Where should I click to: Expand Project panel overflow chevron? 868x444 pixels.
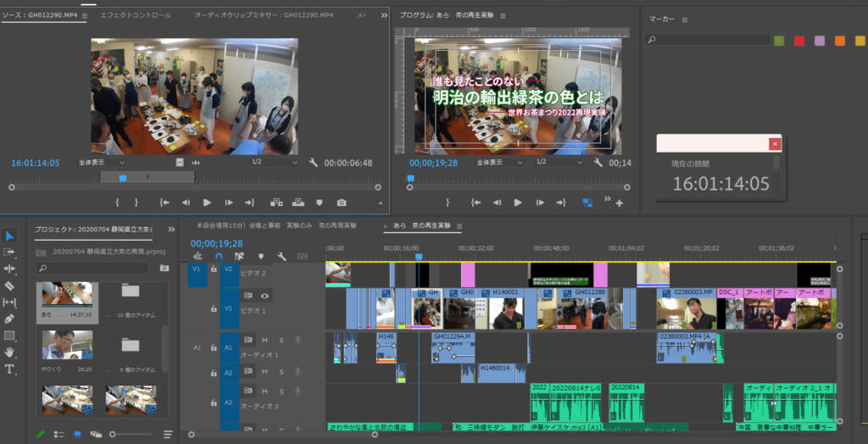point(171,229)
